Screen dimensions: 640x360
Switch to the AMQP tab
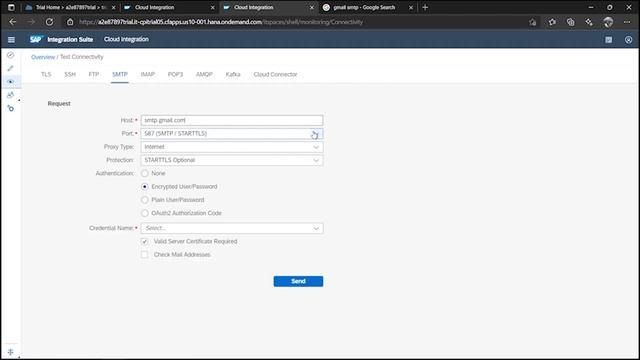coord(204,74)
